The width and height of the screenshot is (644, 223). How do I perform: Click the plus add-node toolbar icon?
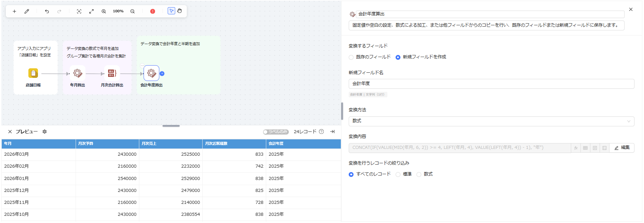pyautogui.click(x=14, y=11)
